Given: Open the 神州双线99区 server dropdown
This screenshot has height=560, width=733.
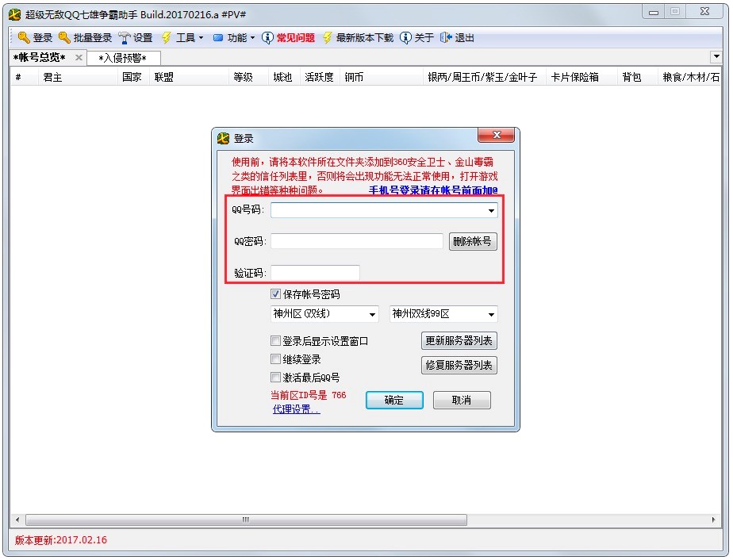Looking at the screenshot, I should [x=443, y=313].
